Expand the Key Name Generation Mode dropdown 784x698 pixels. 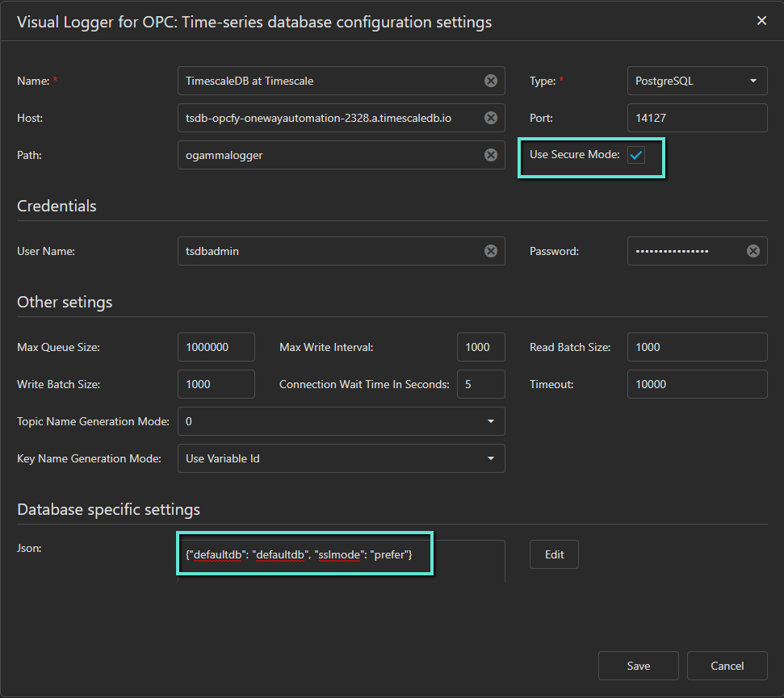click(341, 458)
